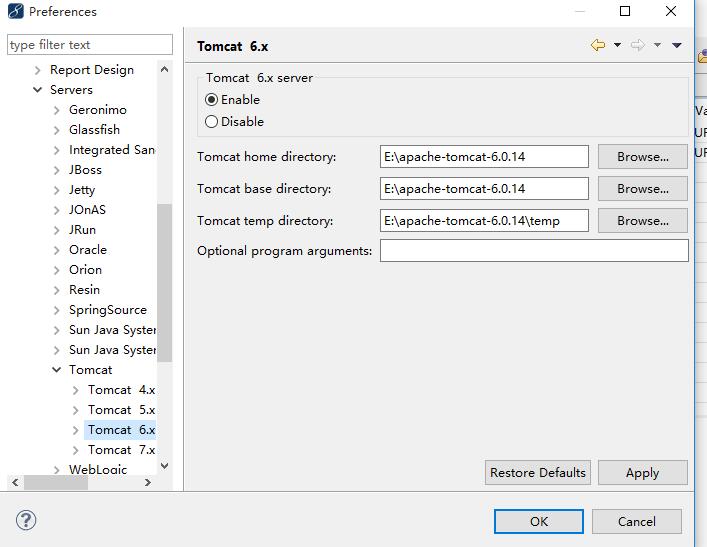Select JOnAS in the server list

[x=87, y=210]
